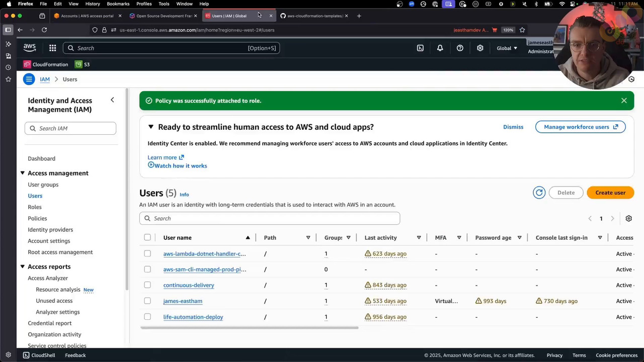
Task: Open Policies in the sidebar
Action: point(37,218)
